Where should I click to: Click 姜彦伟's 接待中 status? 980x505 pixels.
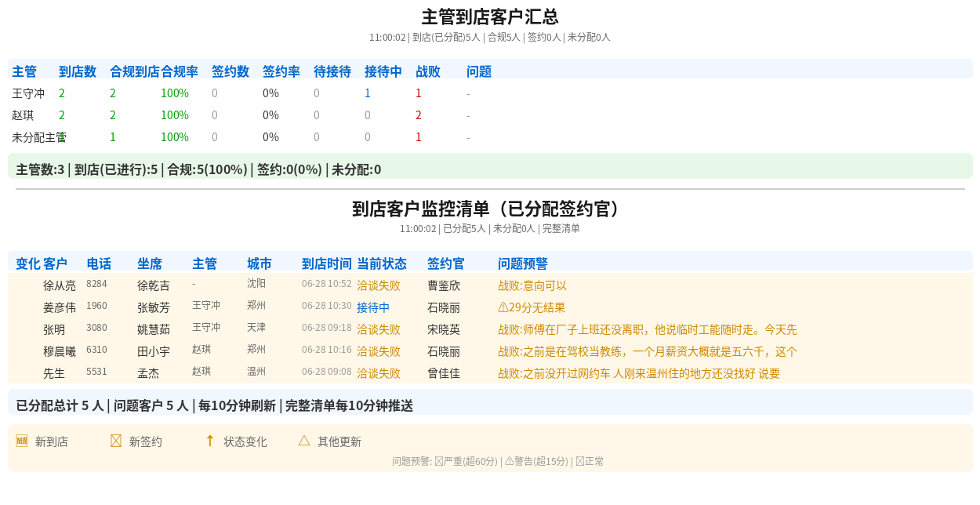373,307
